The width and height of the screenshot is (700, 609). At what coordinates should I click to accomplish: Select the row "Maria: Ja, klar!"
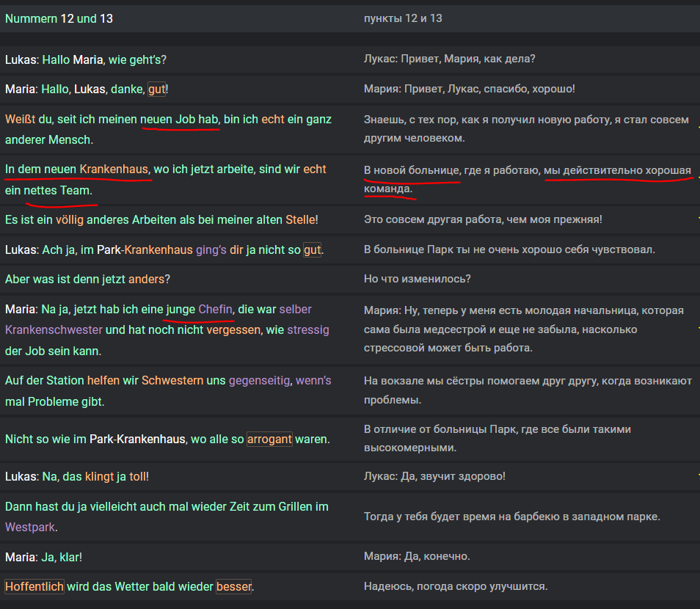point(350,557)
